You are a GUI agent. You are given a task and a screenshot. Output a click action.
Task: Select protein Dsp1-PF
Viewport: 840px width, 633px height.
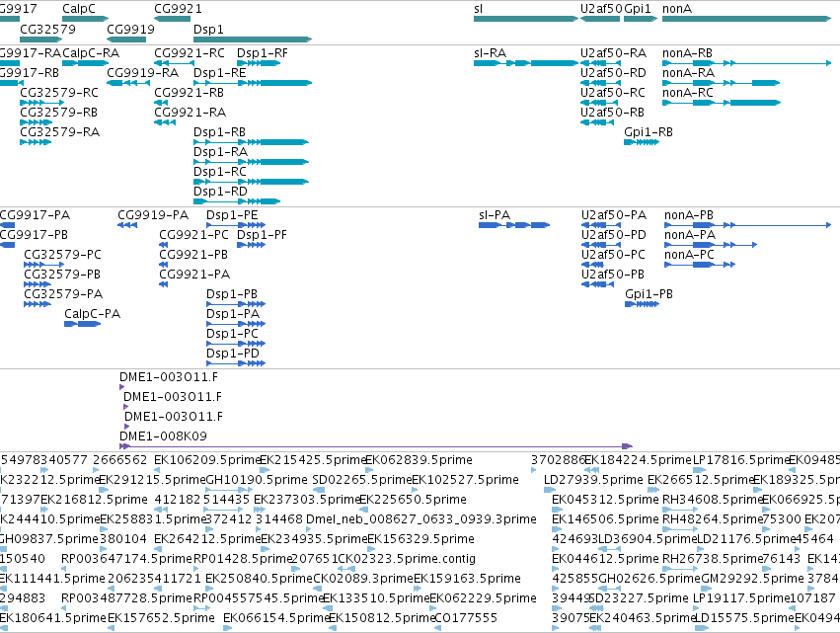(252, 245)
